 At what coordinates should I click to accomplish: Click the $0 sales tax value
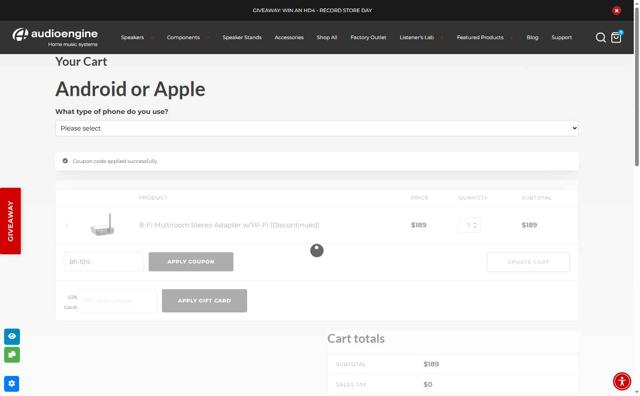click(x=428, y=384)
